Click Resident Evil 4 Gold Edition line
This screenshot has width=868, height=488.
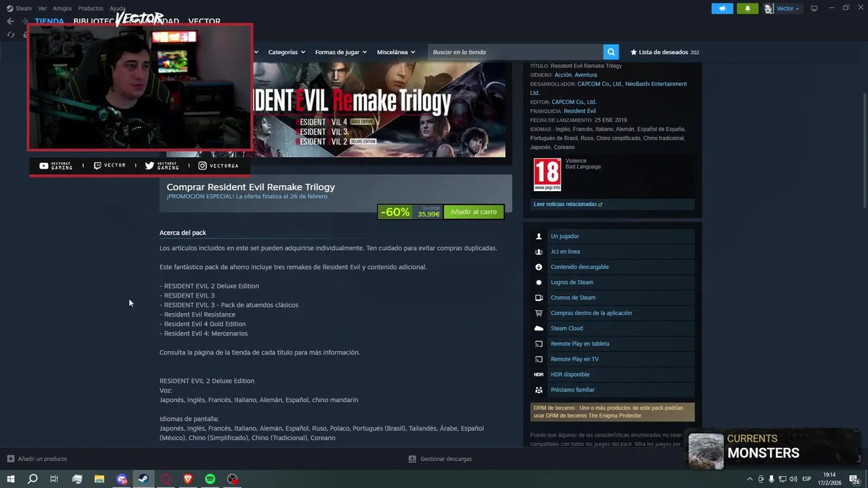coord(202,324)
